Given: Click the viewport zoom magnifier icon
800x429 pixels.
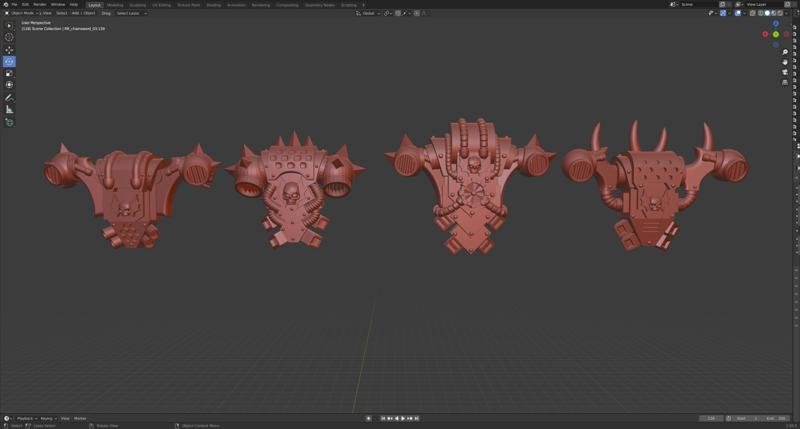Looking at the screenshot, I should point(785,52).
